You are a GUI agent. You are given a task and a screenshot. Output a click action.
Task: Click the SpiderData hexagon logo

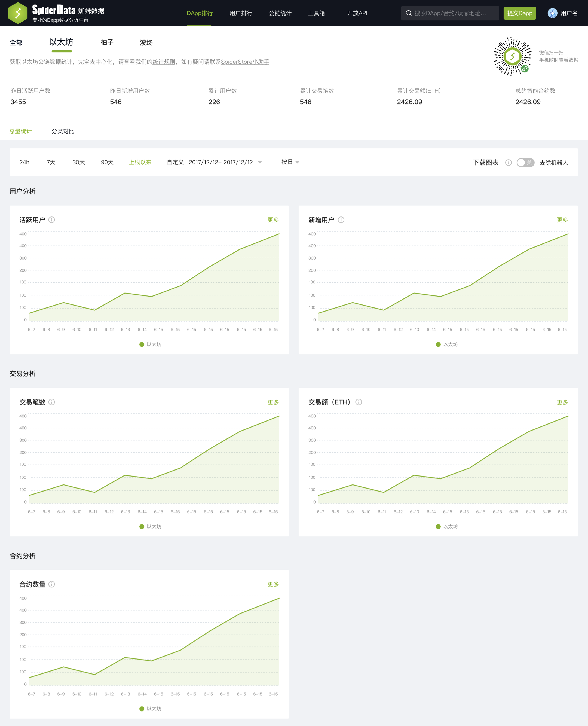(x=18, y=13)
